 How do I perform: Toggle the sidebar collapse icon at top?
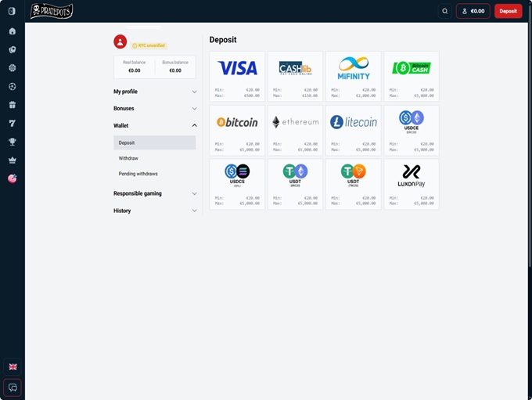tap(12, 11)
